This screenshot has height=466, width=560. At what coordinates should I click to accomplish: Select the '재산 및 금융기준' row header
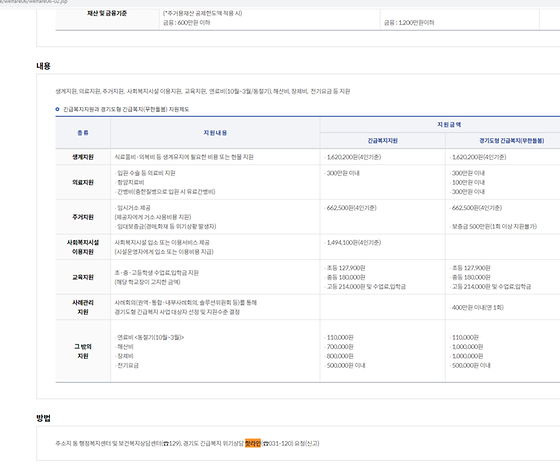pyautogui.click(x=107, y=13)
